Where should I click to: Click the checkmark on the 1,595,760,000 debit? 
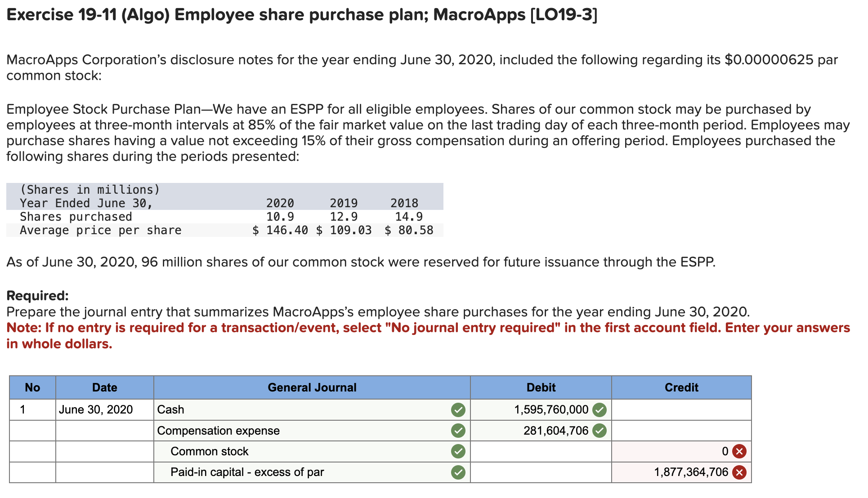[x=599, y=409]
